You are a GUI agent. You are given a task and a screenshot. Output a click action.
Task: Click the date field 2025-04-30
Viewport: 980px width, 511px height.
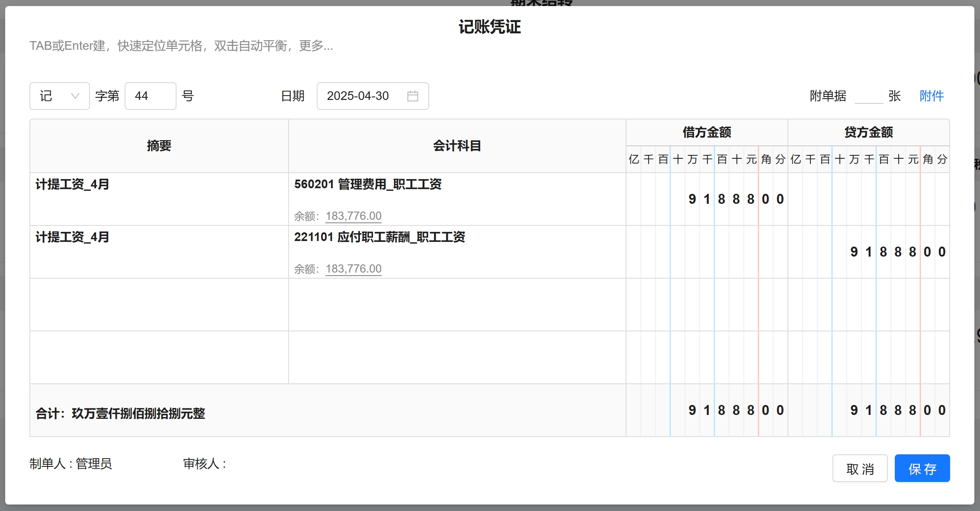(x=358, y=96)
